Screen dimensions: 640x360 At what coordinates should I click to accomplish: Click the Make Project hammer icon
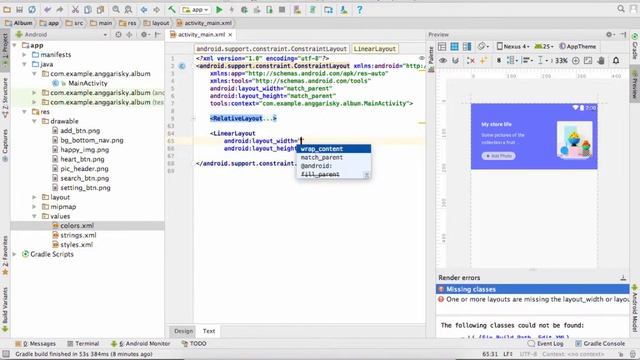pos(172,9)
